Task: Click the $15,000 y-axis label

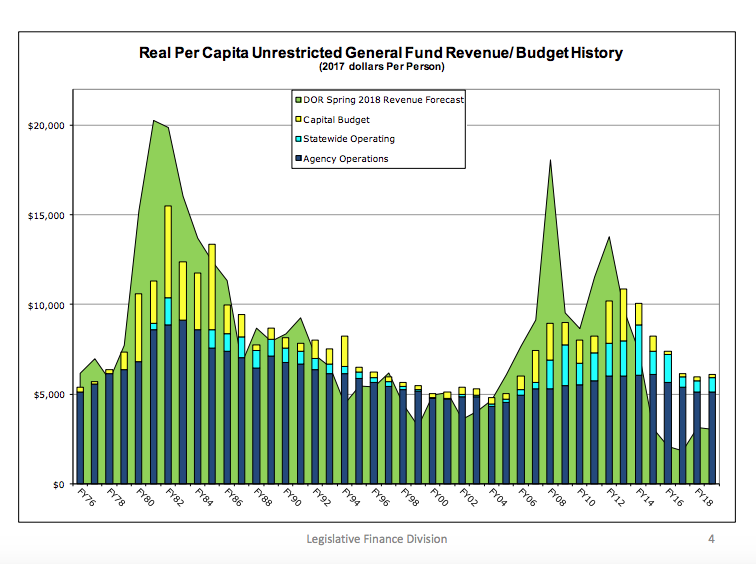Action: pyautogui.click(x=46, y=215)
